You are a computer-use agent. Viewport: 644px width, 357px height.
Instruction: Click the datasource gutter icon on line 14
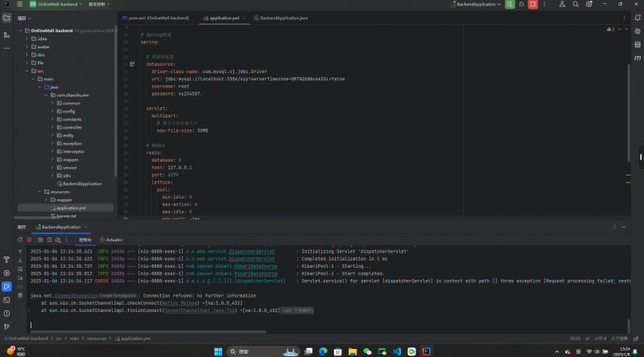(132, 64)
